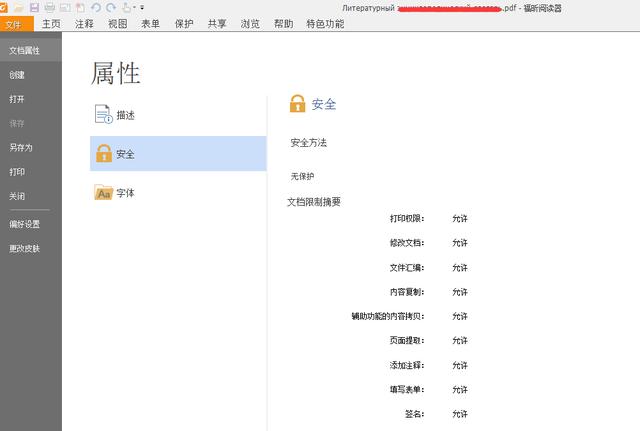Switch to the 主页 ribbon tab
Viewport: 640px width, 431px height.
point(51,24)
